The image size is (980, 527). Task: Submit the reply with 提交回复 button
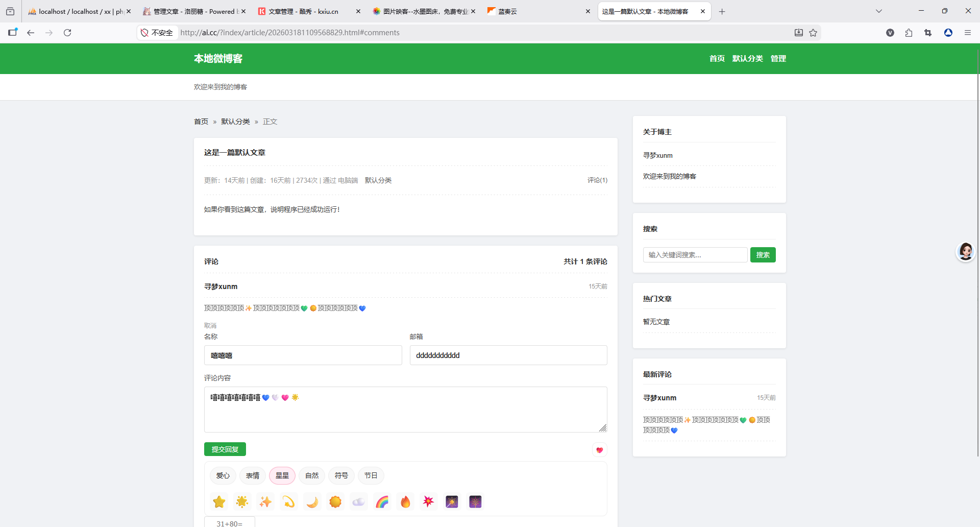point(225,449)
